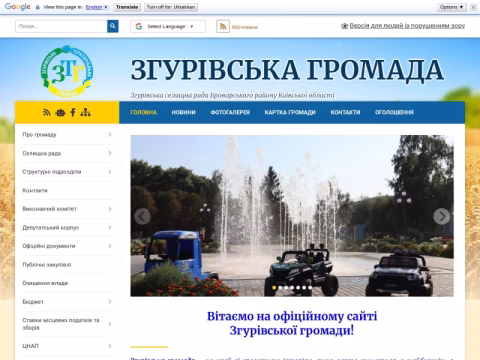Open the RSS-Новини link text
The width and height of the screenshot is (480, 360).
click(245, 27)
